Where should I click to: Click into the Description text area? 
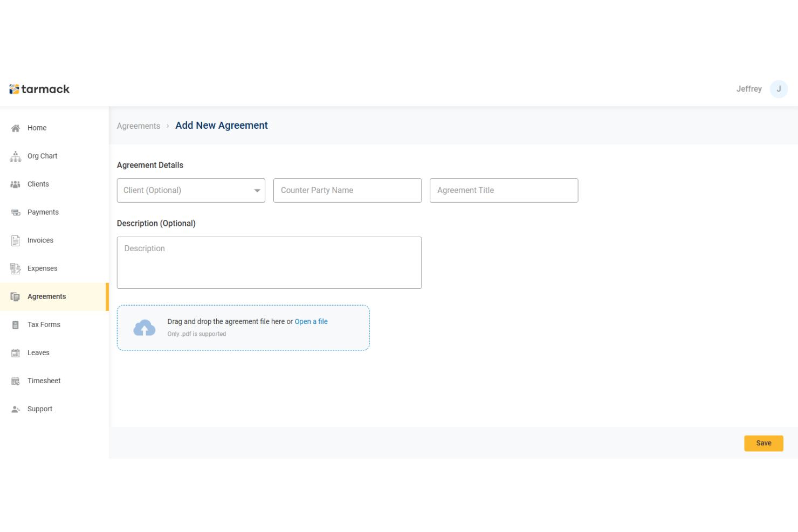269,262
